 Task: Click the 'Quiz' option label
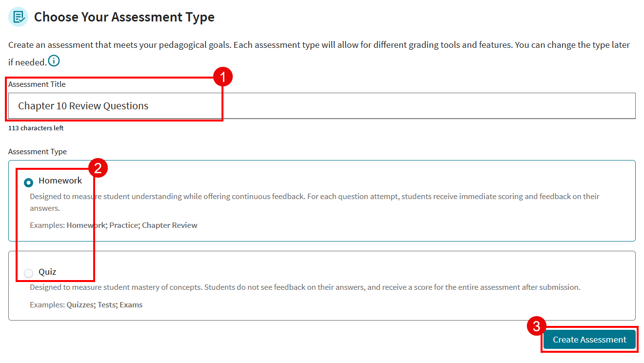[47, 272]
